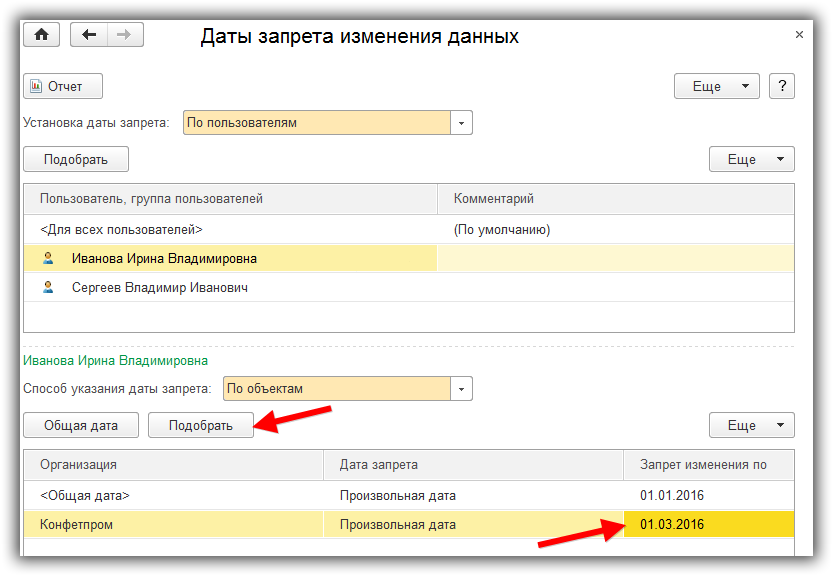Image resolution: width=833 pixels, height=576 pixels.
Task: Open the Отчет report button
Action: pos(63,86)
